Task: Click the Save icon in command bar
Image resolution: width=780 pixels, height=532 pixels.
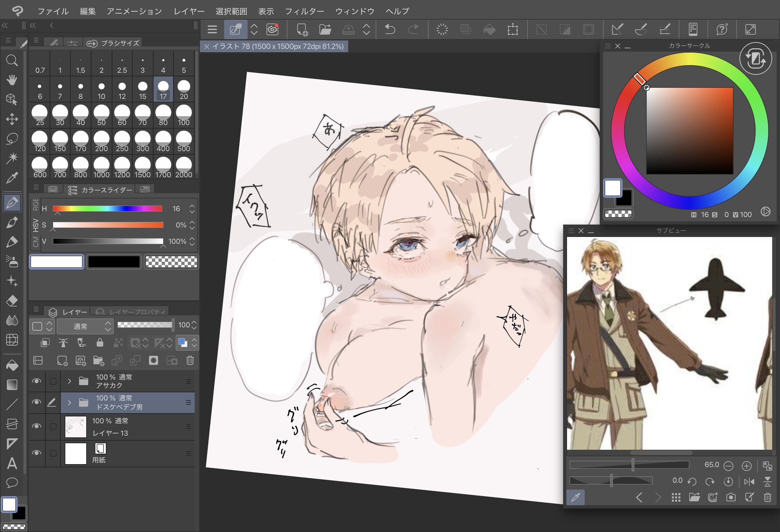Action: 349,29
